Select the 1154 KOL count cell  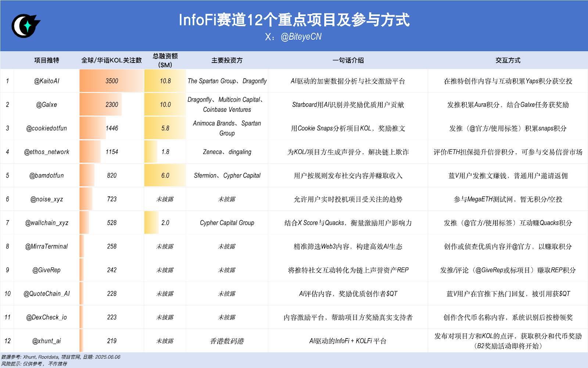[112, 152]
